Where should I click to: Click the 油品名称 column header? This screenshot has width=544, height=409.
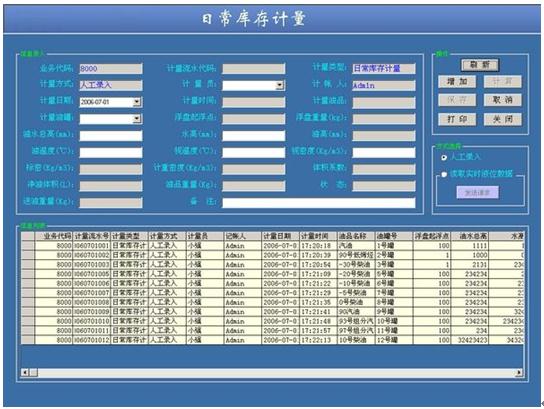[x=356, y=236]
